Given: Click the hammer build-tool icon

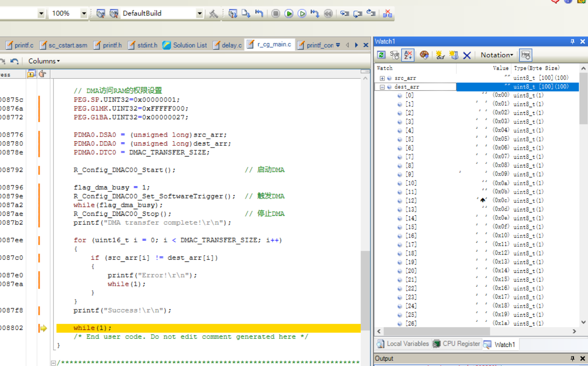Looking at the screenshot, I should pos(213,14).
